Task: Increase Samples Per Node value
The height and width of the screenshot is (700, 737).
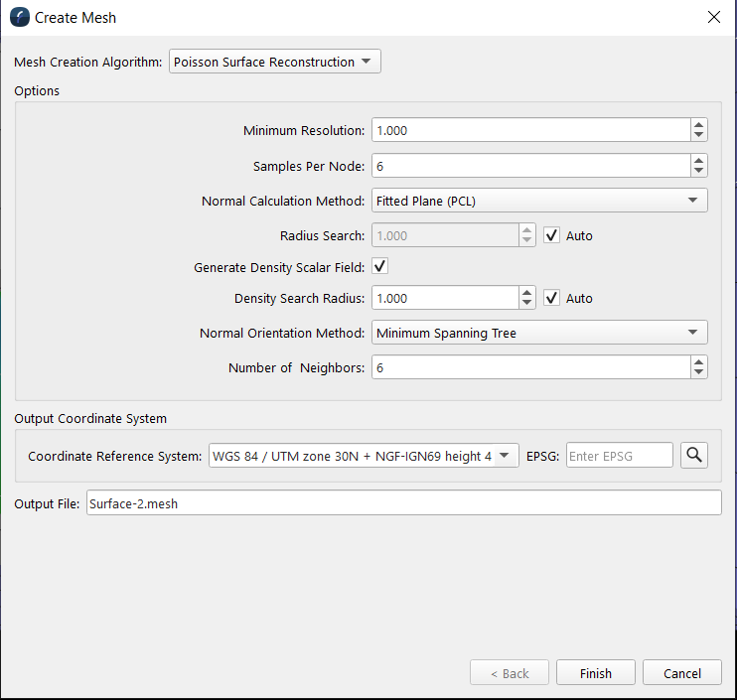Action: (x=699, y=161)
